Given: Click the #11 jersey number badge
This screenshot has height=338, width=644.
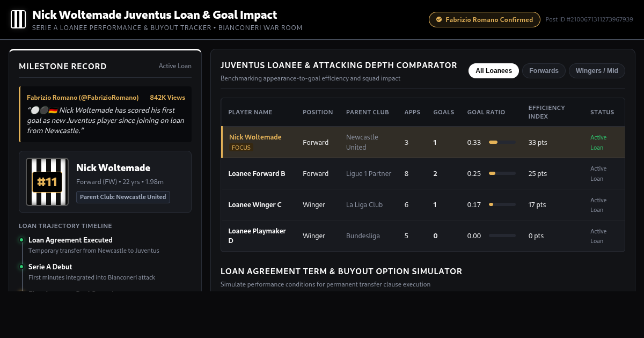Looking at the screenshot, I should (x=47, y=182).
